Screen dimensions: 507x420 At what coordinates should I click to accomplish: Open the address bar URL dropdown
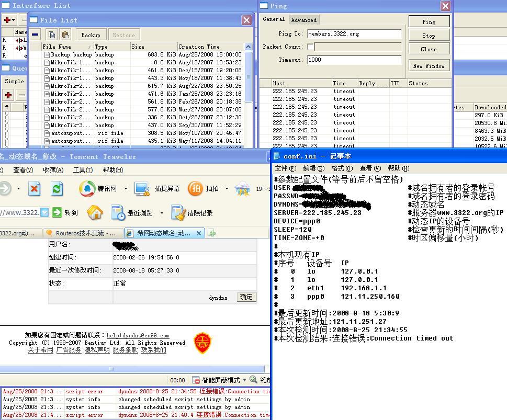click(44, 212)
